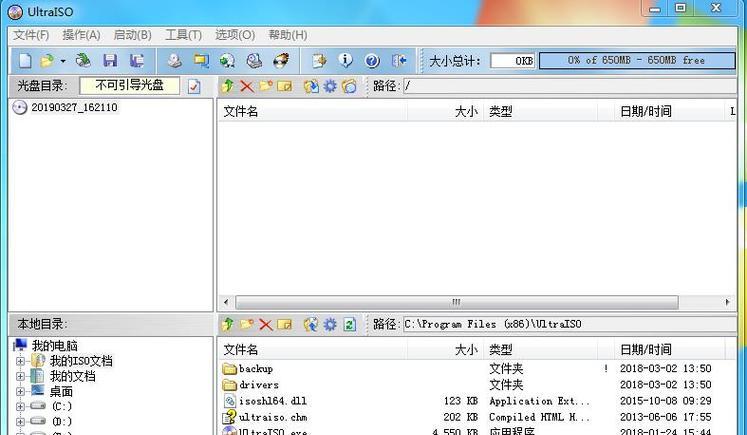Viewport: 747px width, 435px height.
Task: Click the disc pane path field
Action: pos(569,86)
